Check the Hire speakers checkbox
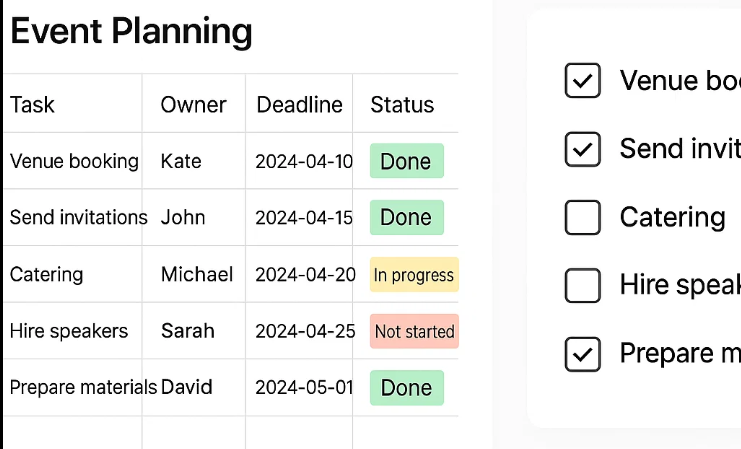Image resolution: width=741 pixels, height=449 pixels. point(582,285)
